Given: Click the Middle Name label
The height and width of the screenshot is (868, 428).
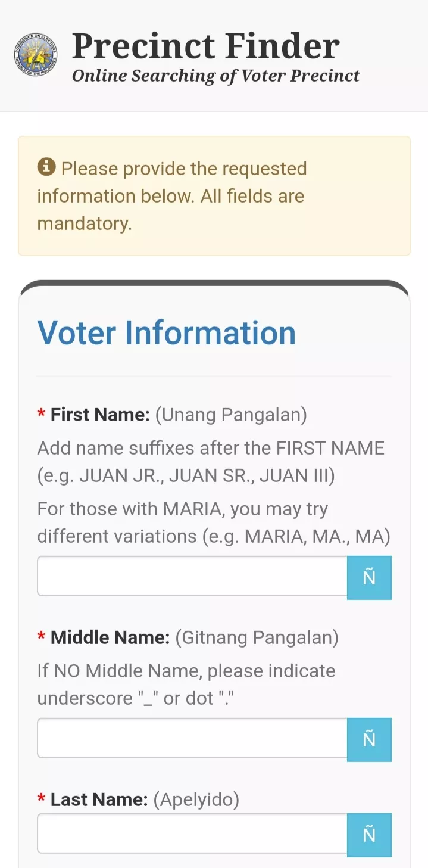Looking at the screenshot, I should 110,637.
